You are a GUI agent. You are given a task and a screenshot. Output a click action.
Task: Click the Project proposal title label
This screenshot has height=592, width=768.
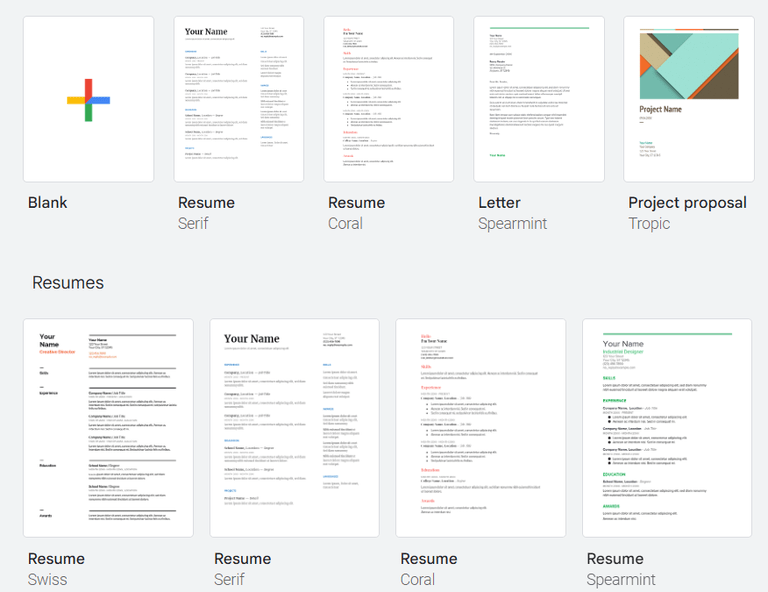(687, 203)
